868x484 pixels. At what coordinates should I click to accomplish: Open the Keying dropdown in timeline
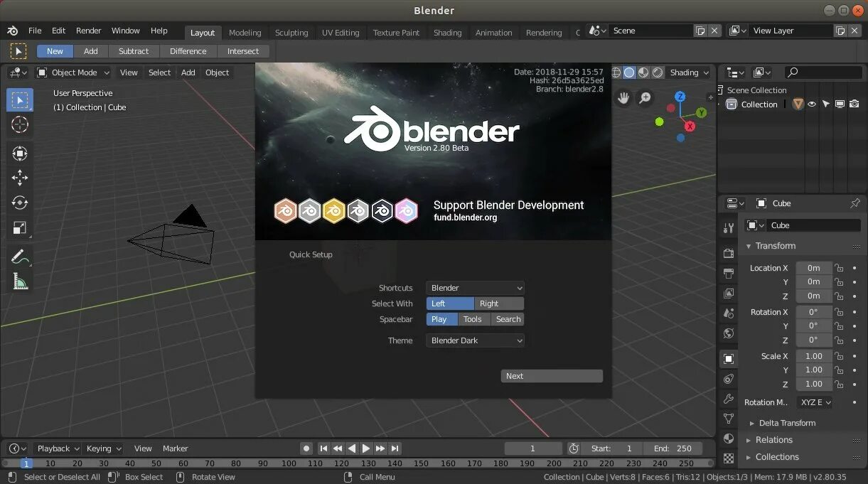[104, 448]
